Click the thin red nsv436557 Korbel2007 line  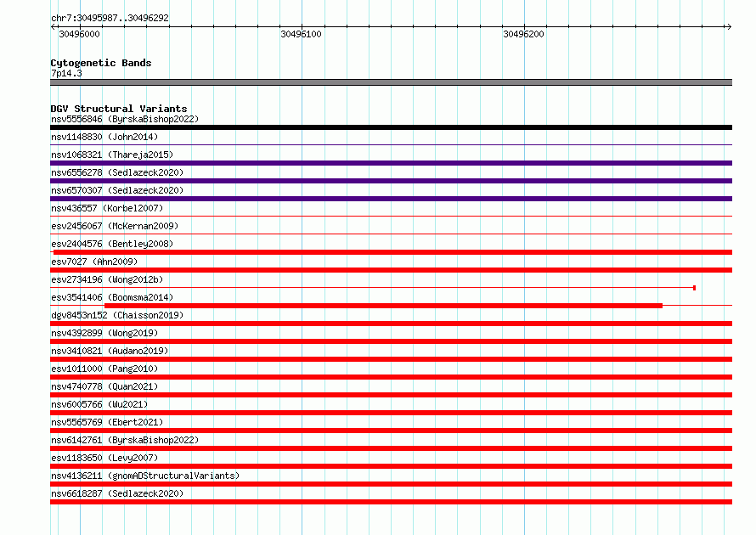tap(391, 216)
